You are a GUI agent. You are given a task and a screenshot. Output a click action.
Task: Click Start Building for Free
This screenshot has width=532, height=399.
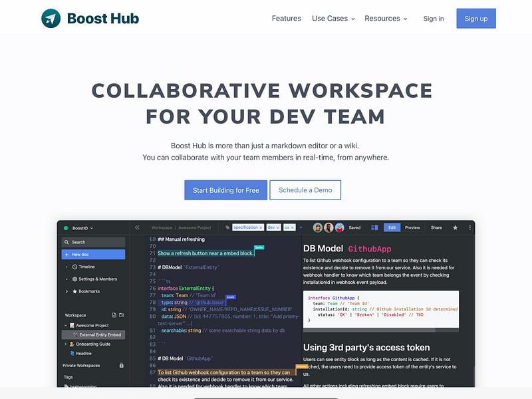[226, 190]
